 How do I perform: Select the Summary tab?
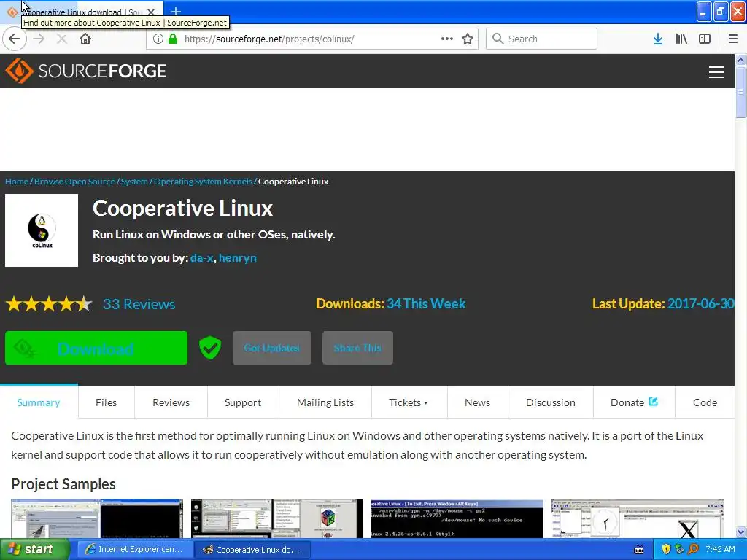[39, 402]
